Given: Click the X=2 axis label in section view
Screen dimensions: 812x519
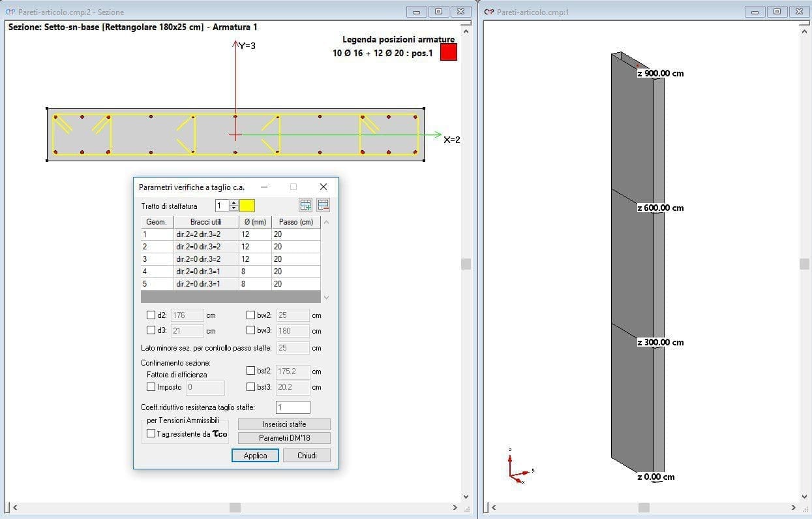Looking at the screenshot, I should click(x=451, y=140).
